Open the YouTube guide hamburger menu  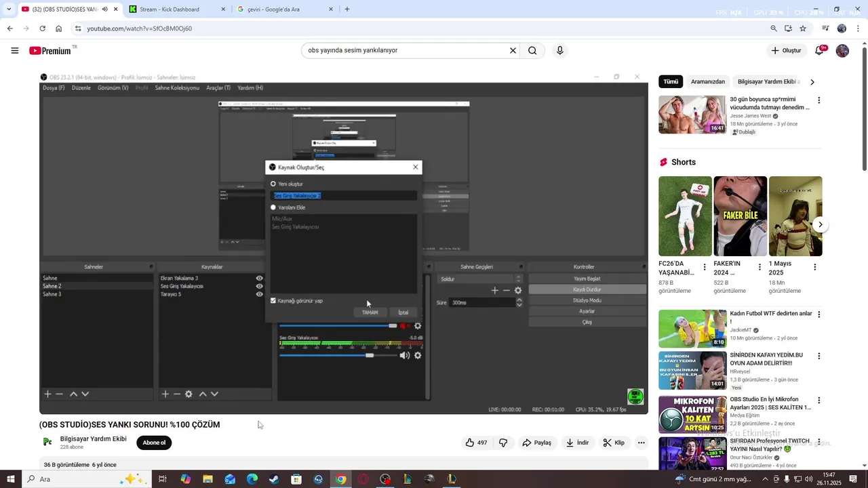15,50
